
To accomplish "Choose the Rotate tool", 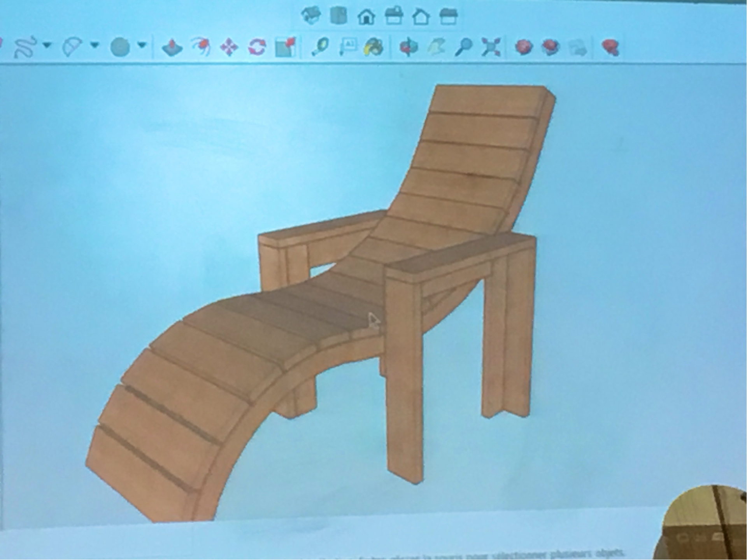I will pos(257,47).
